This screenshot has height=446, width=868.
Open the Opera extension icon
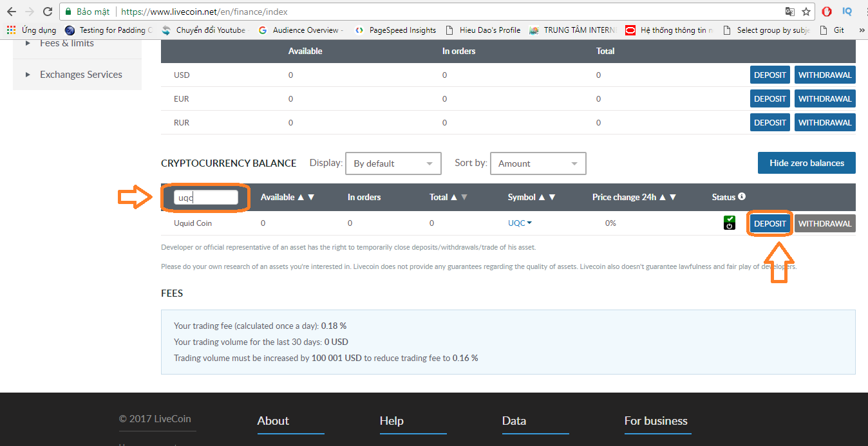826,12
